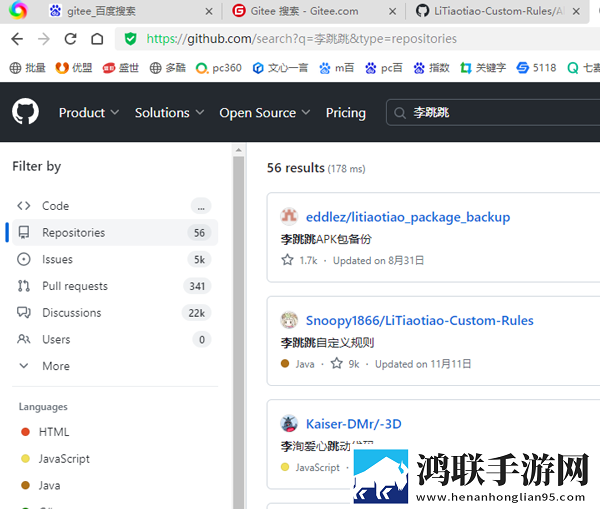The image size is (600, 509).
Task: Click the Discussions speech bubble icon
Action: pos(24,313)
